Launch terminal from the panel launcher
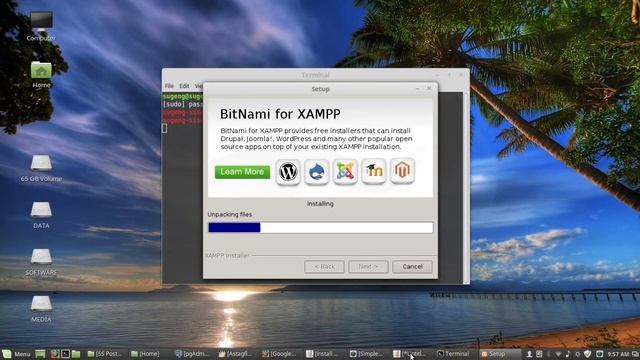Image resolution: width=640 pixels, height=360 pixels. pos(65,354)
